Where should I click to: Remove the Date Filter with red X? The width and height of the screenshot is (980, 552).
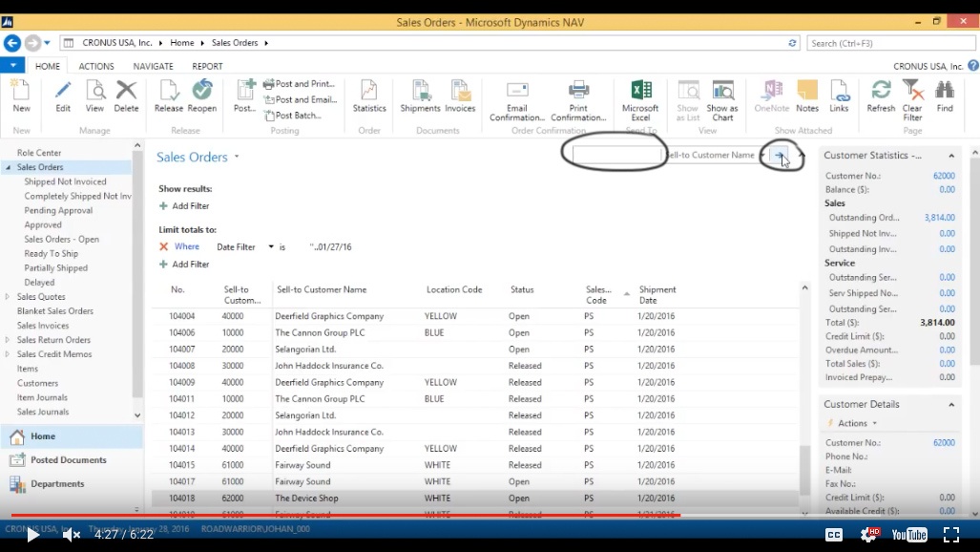[164, 246]
